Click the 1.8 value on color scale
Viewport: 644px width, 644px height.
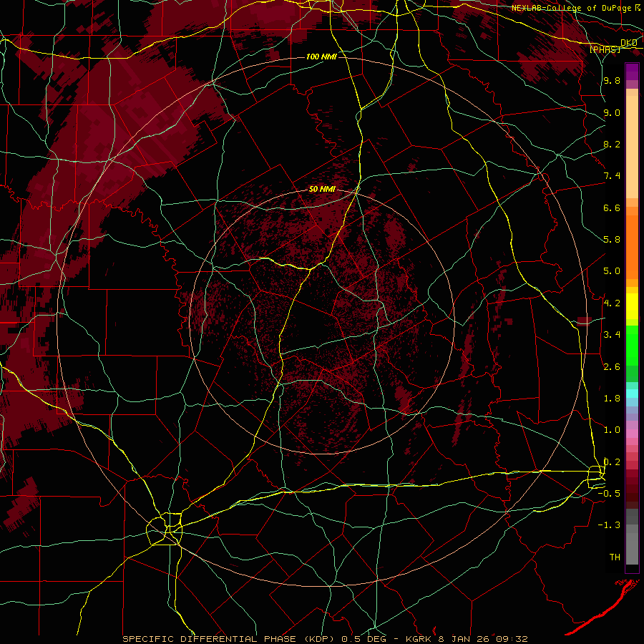click(x=612, y=399)
